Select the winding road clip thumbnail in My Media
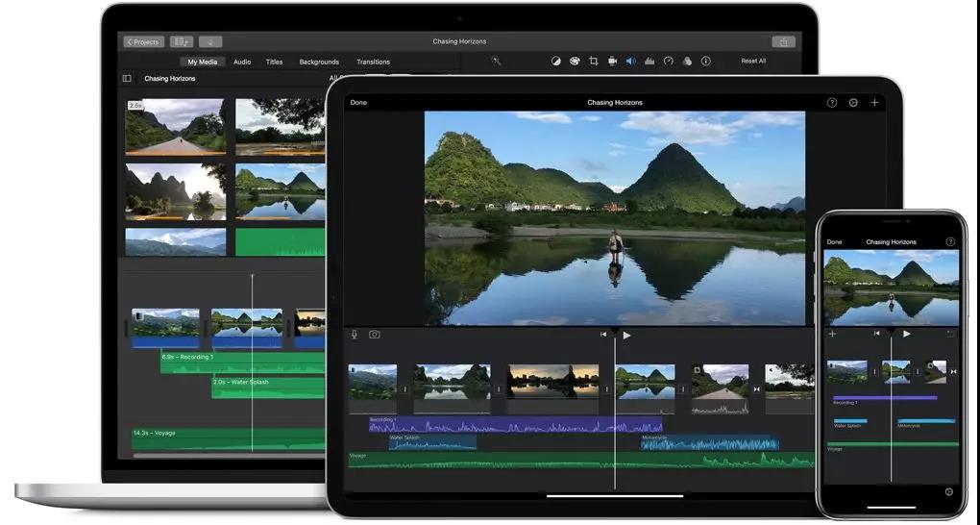The height and width of the screenshot is (525, 980). [176, 126]
